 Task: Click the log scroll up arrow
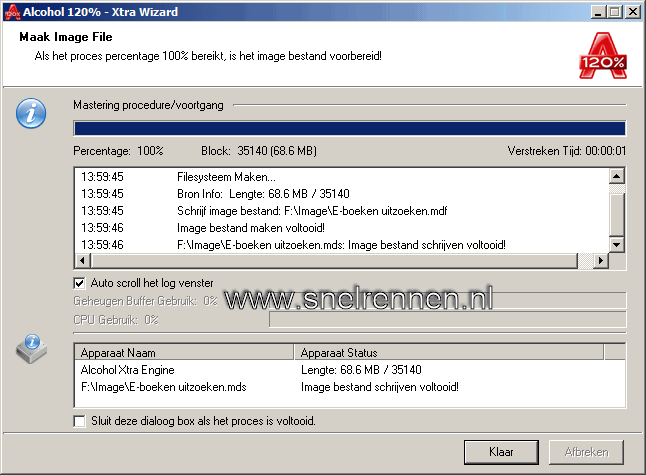(617, 176)
